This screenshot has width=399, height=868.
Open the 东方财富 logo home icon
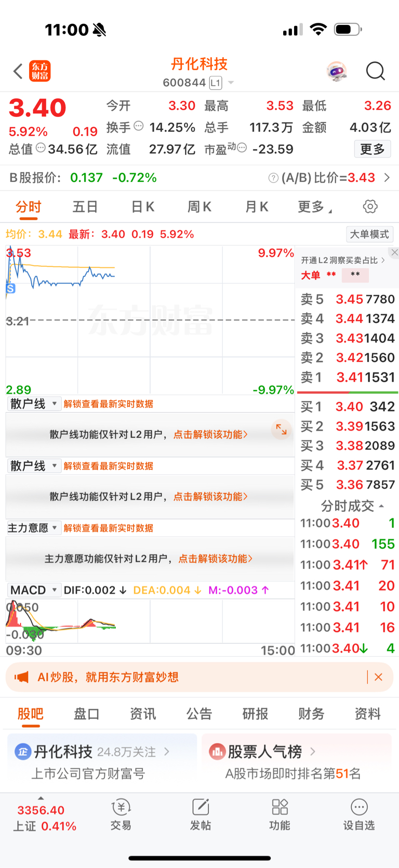40,71
